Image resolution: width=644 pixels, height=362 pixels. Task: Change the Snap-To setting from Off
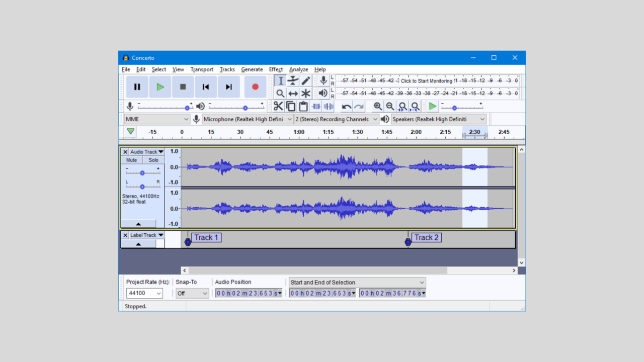point(192,293)
